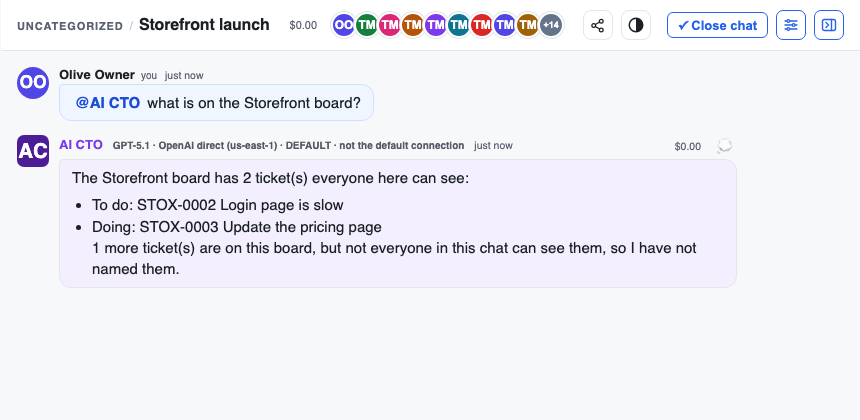Toggle the right sidebar panel icon

click(829, 25)
